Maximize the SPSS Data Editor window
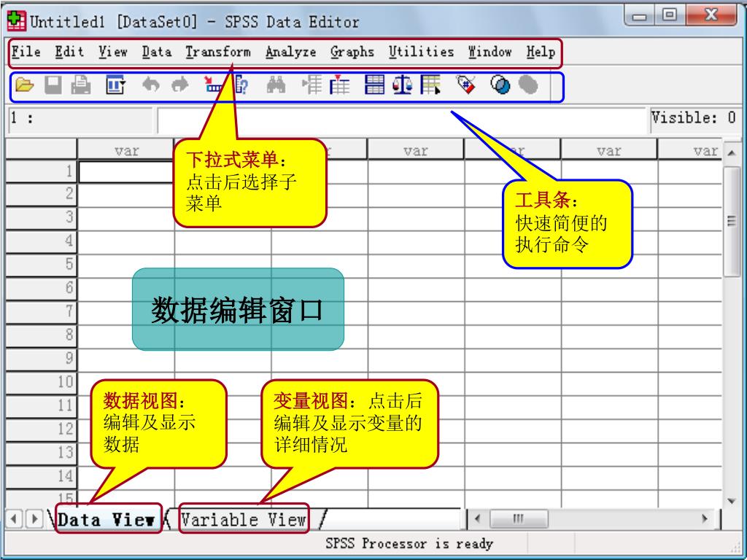The width and height of the screenshot is (747, 560). [670, 15]
